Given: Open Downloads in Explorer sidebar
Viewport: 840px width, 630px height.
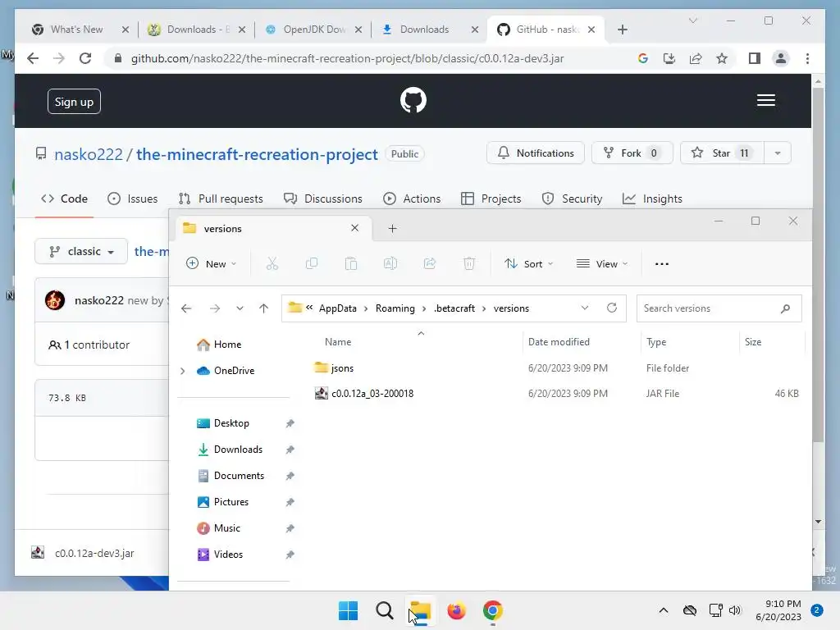Looking at the screenshot, I should click(x=238, y=450).
